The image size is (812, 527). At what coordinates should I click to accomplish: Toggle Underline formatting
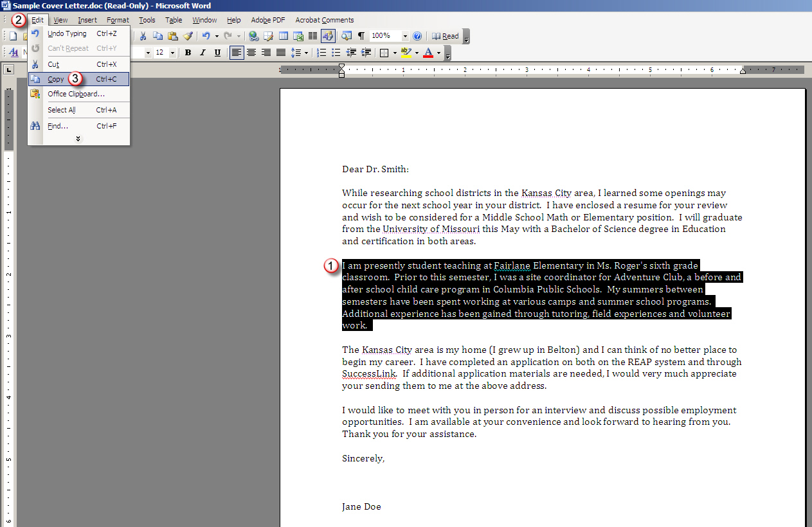(217, 53)
